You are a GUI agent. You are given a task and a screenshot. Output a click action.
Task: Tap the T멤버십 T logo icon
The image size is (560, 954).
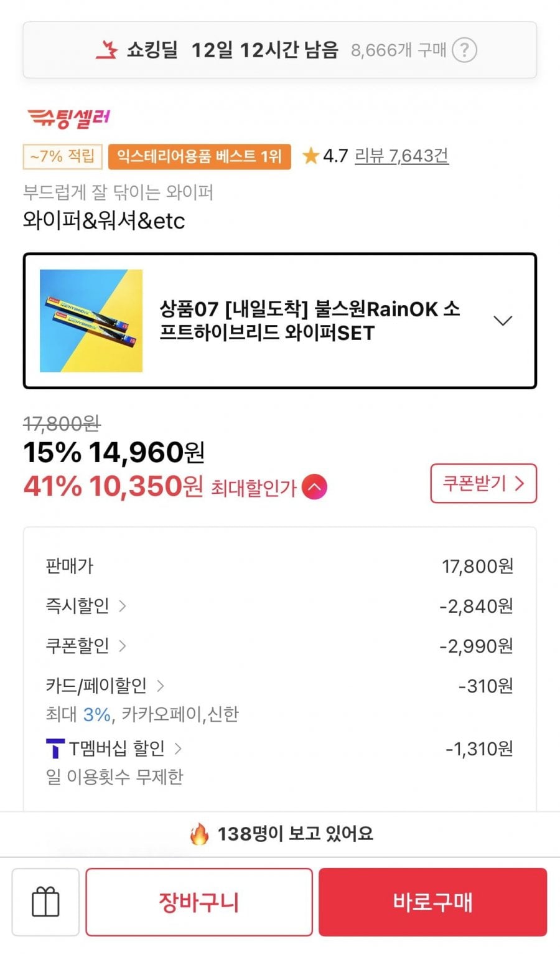55,748
